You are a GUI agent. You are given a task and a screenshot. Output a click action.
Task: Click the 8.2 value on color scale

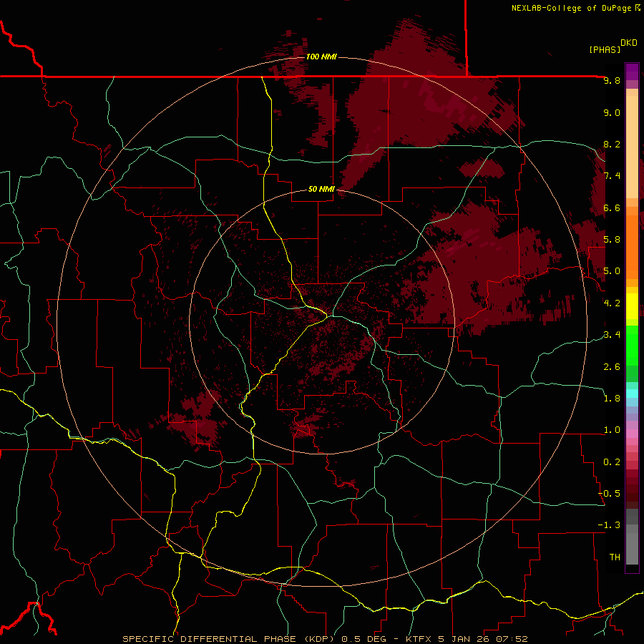pos(612,144)
